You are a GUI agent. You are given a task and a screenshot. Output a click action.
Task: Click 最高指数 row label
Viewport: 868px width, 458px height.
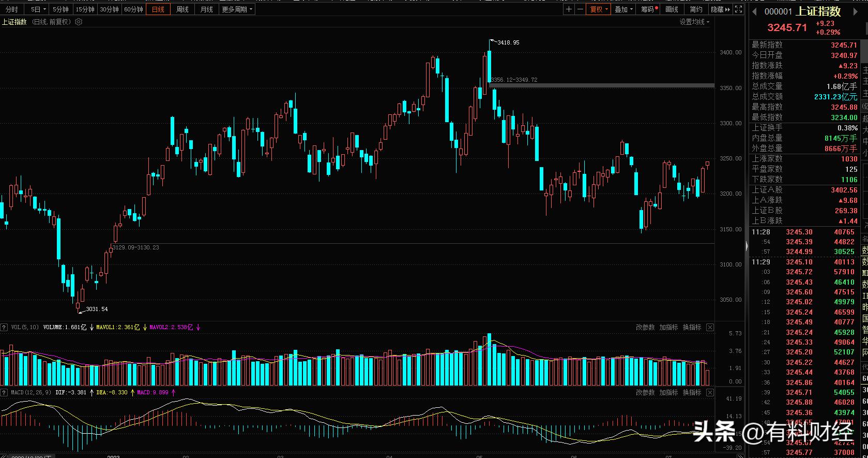coord(767,107)
